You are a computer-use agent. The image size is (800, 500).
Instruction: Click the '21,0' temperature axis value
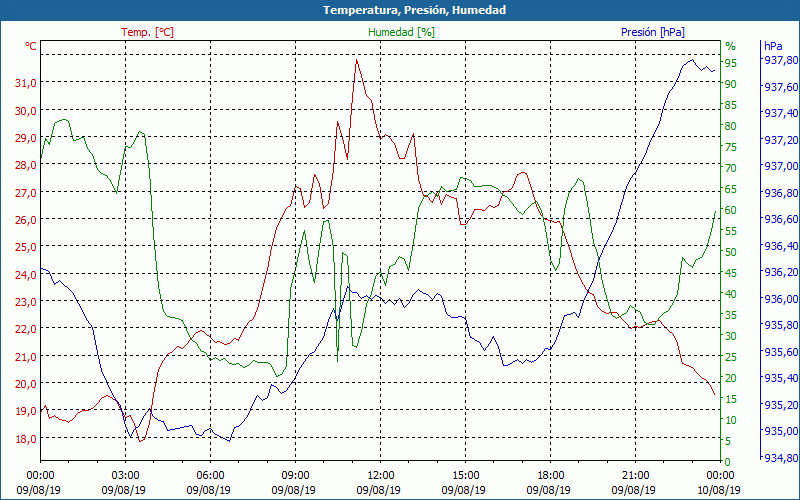pos(26,357)
